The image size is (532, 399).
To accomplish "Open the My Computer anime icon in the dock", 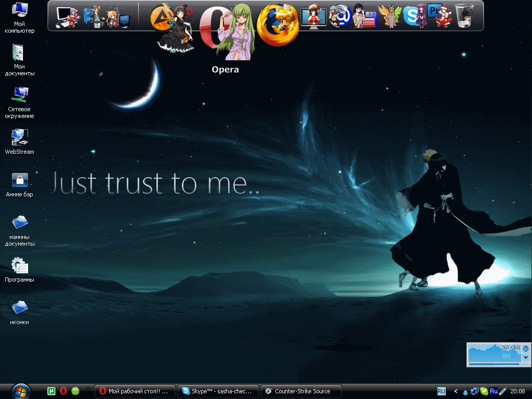I will (67, 17).
